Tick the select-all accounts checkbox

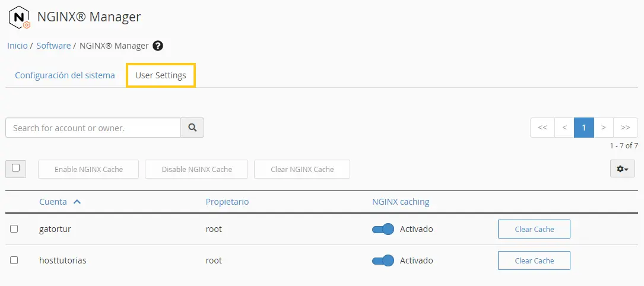[x=15, y=168]
